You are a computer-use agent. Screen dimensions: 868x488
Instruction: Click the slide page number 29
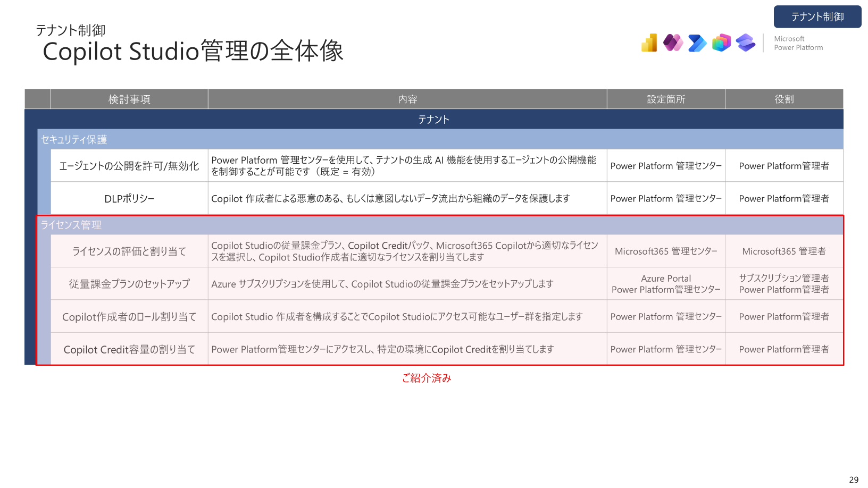click(x=854, y=479)
